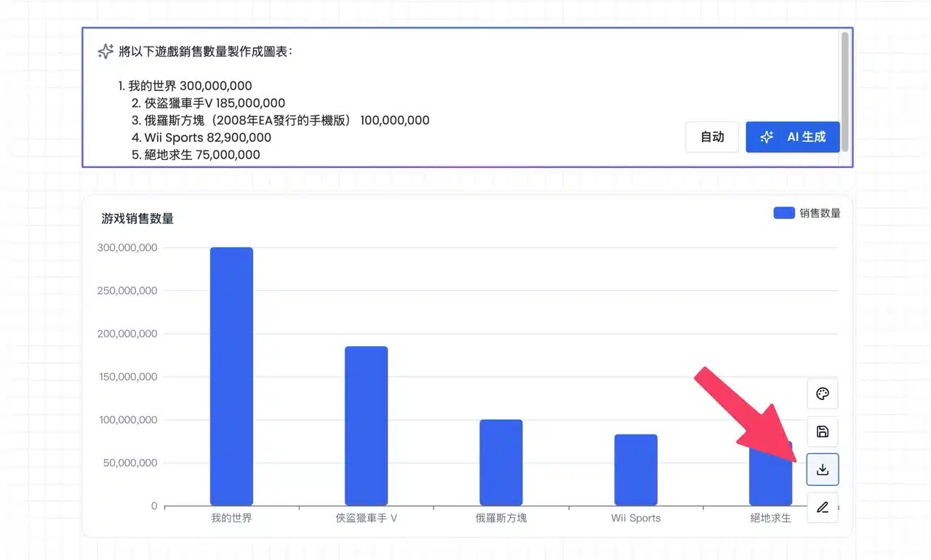931x560 pixels.
Task: Select the 俠盜獵車手 V bar
Action: coord(366,425)
